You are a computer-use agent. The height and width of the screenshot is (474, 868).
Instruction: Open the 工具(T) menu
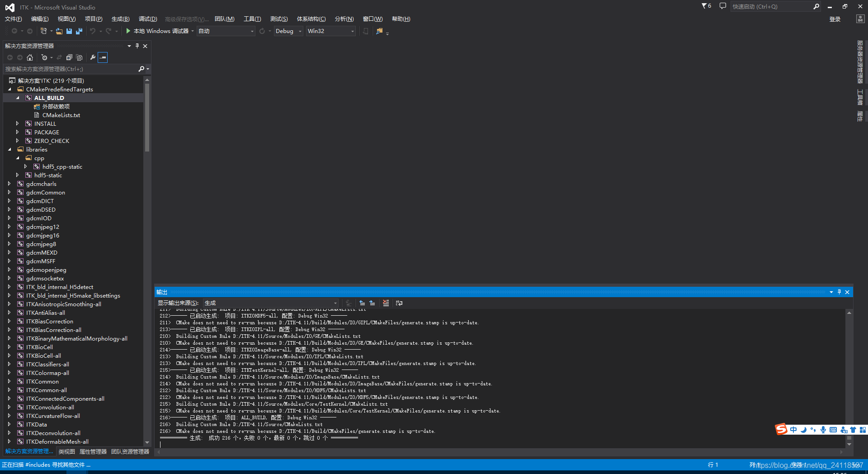point(252,19)
